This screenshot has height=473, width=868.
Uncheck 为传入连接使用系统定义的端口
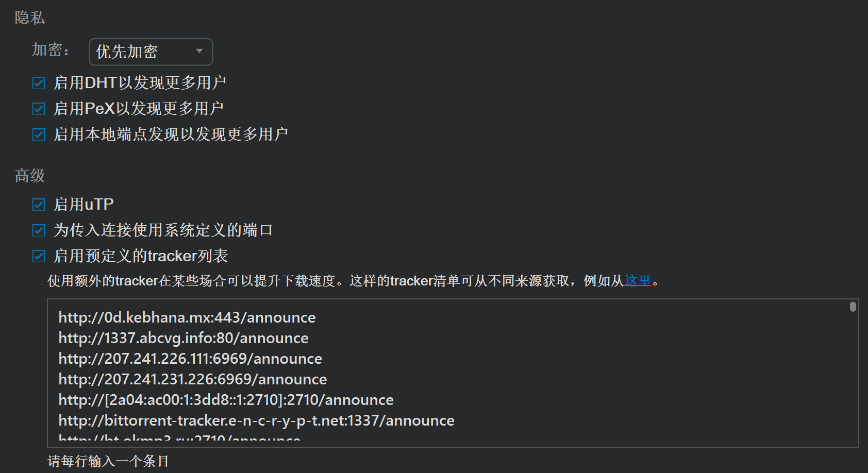click(x=38, y=230)
